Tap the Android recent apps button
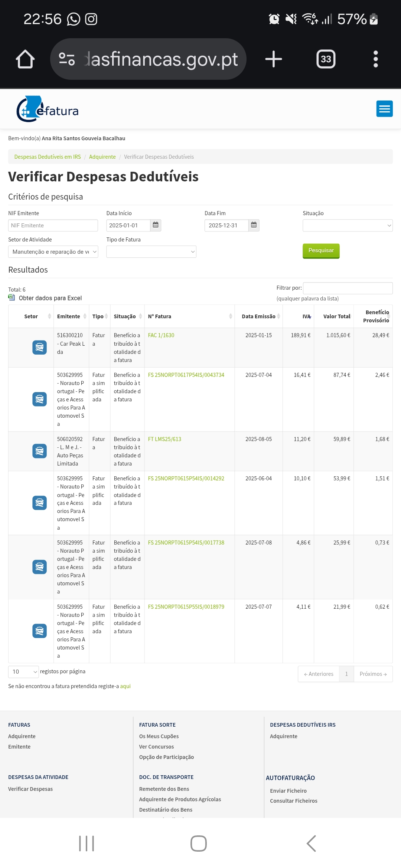Viewport: 401px width, 868px height. [87, 844]
